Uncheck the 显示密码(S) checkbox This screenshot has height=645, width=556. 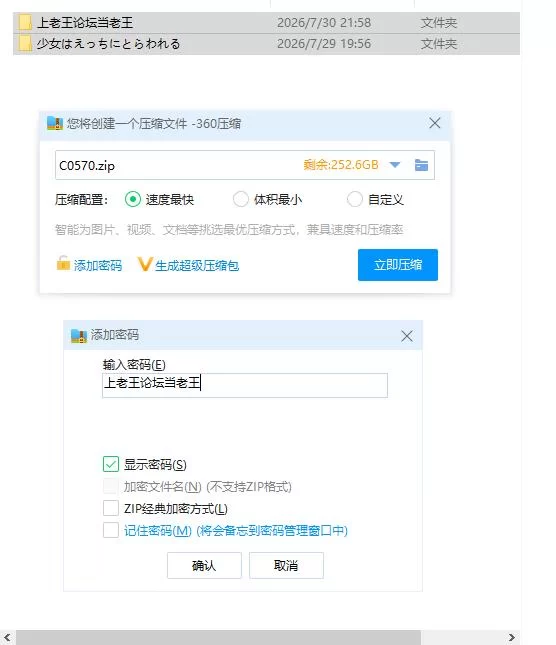pos(111,464)
